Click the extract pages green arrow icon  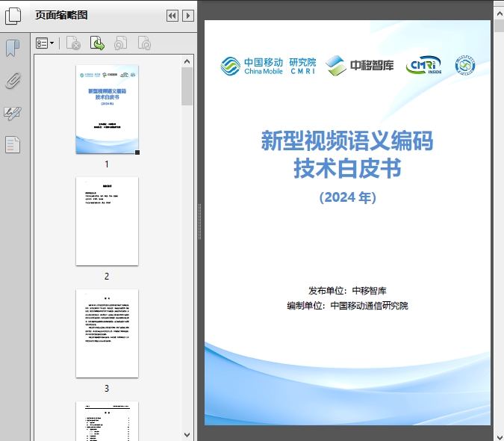click(97, 43)
